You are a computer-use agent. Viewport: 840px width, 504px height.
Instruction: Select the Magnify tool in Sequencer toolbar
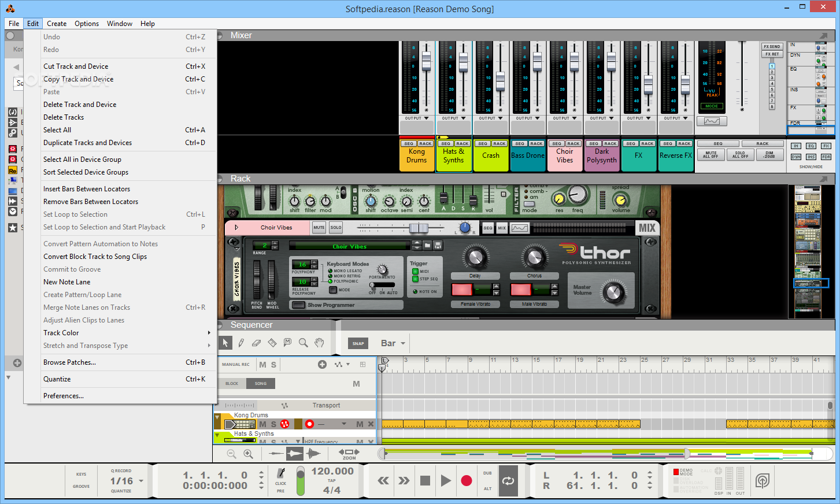coord(304,343)
